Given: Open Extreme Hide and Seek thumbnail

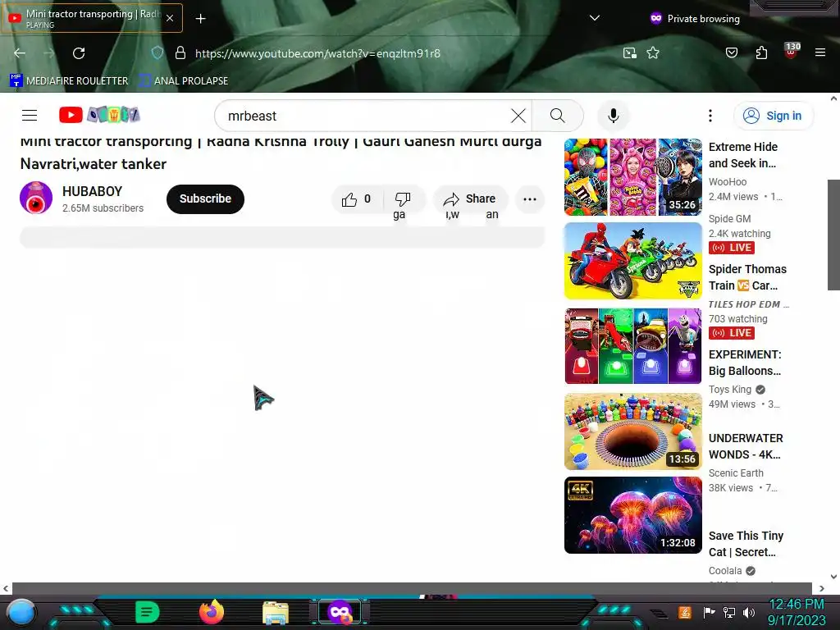Looking at the screenshot, I should [632, 177].
